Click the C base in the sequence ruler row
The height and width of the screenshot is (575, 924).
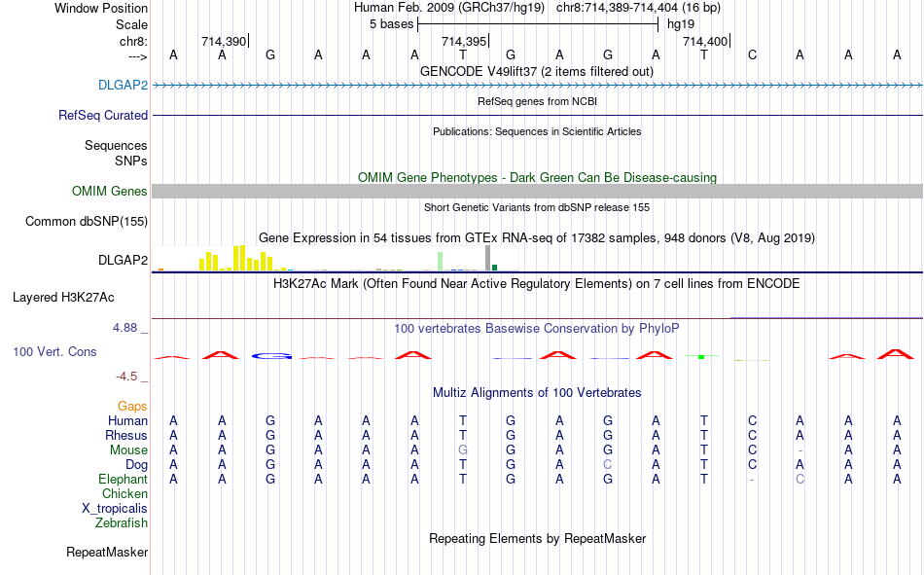click(752, 54)
